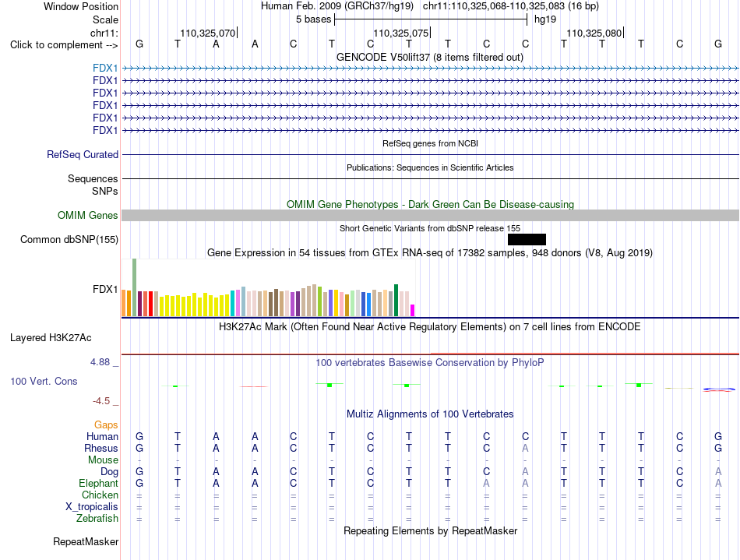Viewport: 740px width, 560px height.
Task: Open the "OMIM Genes" track label
Action: click(88, 216)
